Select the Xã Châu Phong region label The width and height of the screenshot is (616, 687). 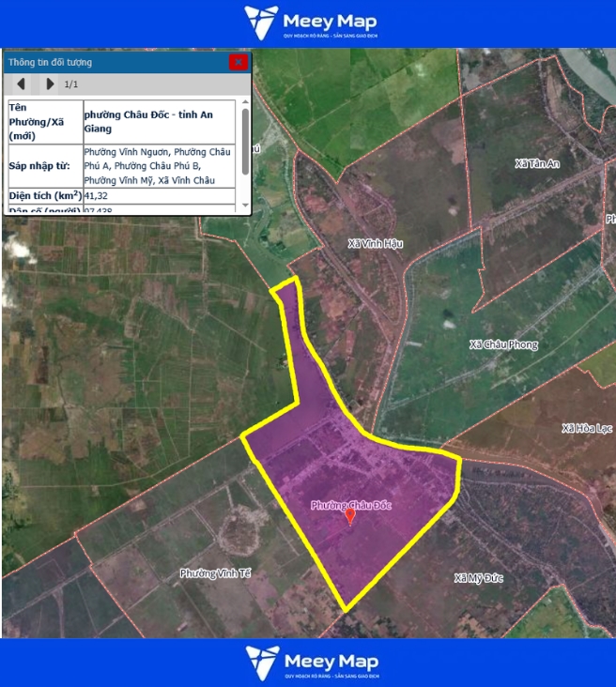(x=503, y=344)
